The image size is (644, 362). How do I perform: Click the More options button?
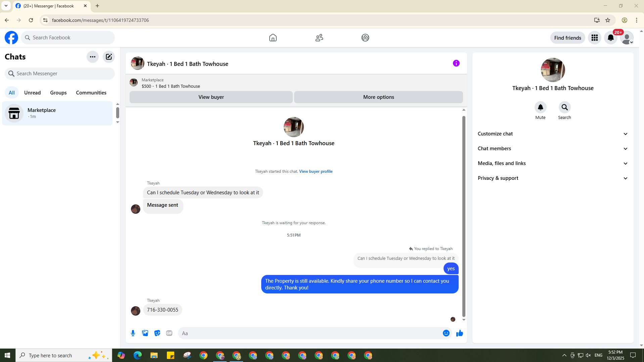379,97
